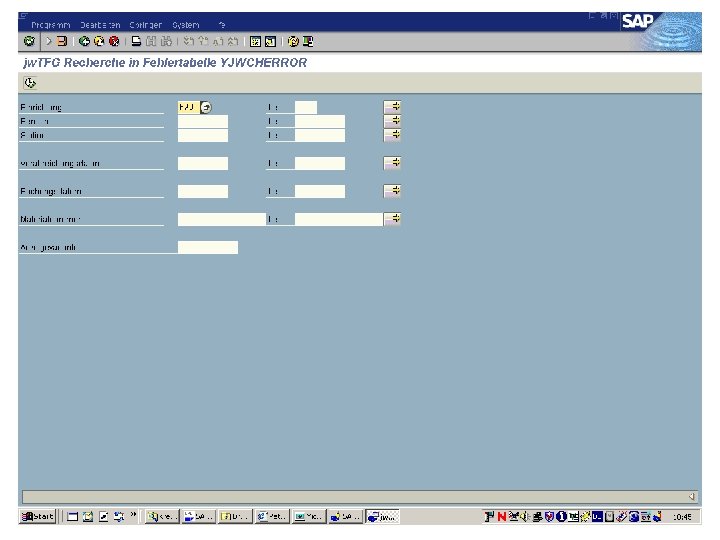Click the Last Page icon
This screenshot has width=720, height=540.
pos(233,41)
